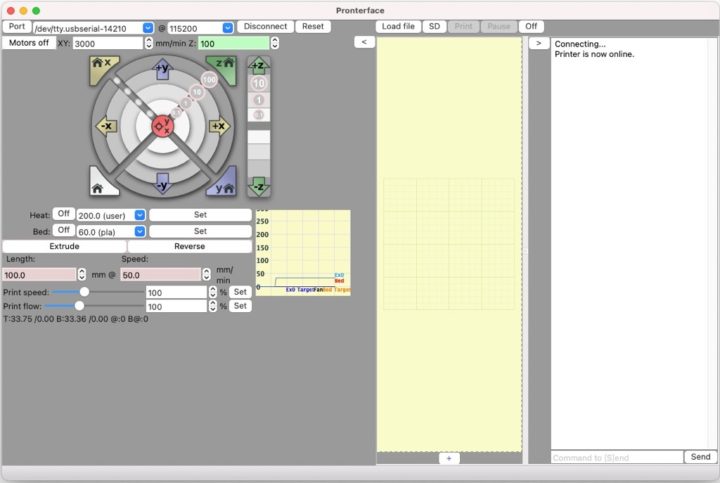Toggle the Heat Off button

point(63,214)
